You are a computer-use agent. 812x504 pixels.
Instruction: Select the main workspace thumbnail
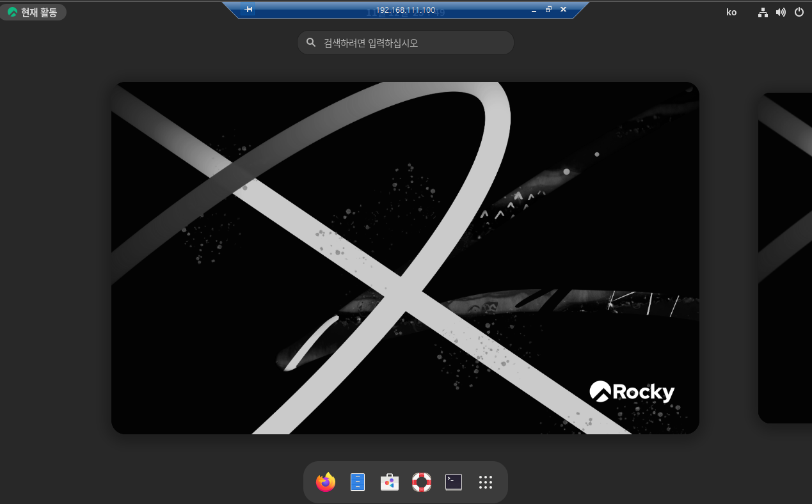[x=405, y=258]
